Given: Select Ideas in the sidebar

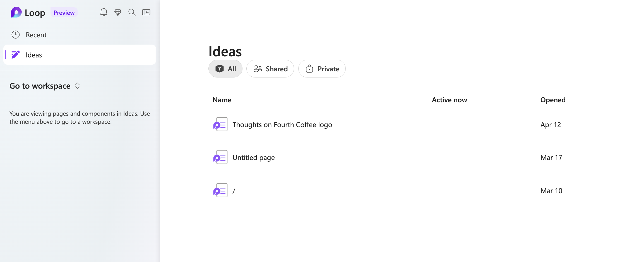Looking at the screenshot, I should pos(34,55).
